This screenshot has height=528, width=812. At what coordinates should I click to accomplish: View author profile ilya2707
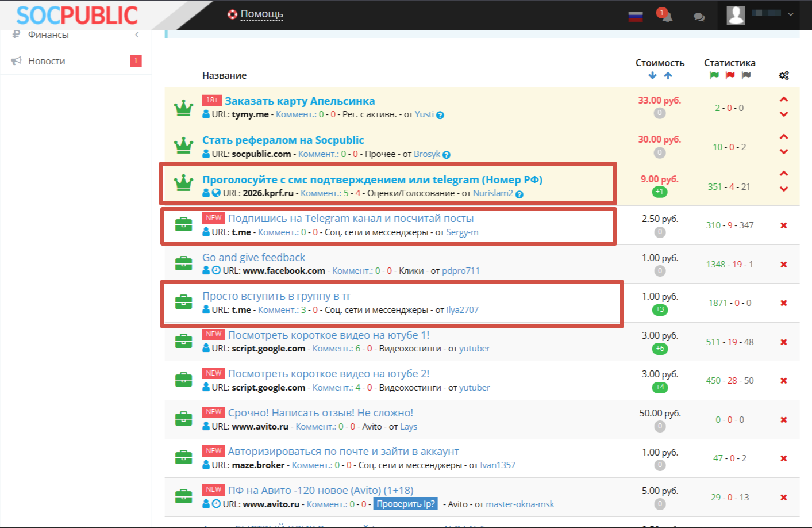click(463, 310)
